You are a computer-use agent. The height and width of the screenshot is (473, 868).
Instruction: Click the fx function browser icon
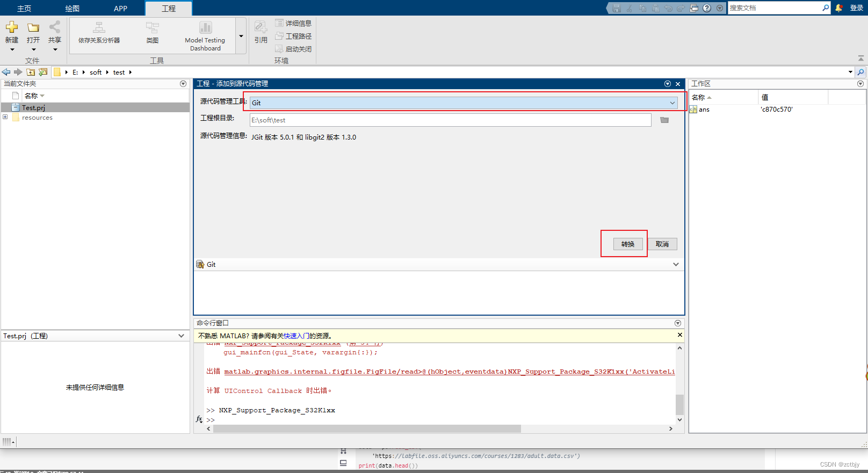(199, 419)
